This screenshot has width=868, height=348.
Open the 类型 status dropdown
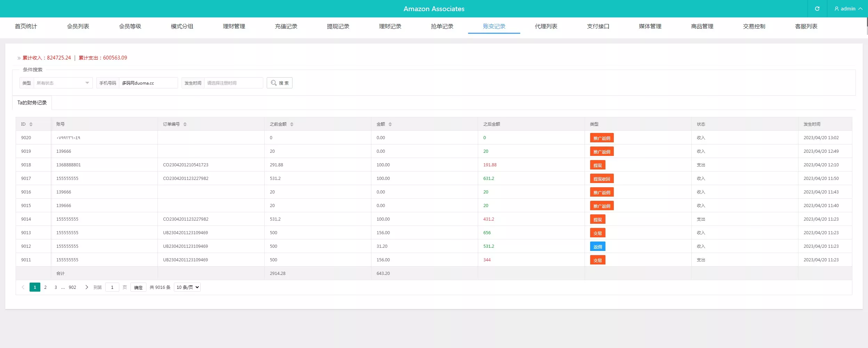click(63, 83)
